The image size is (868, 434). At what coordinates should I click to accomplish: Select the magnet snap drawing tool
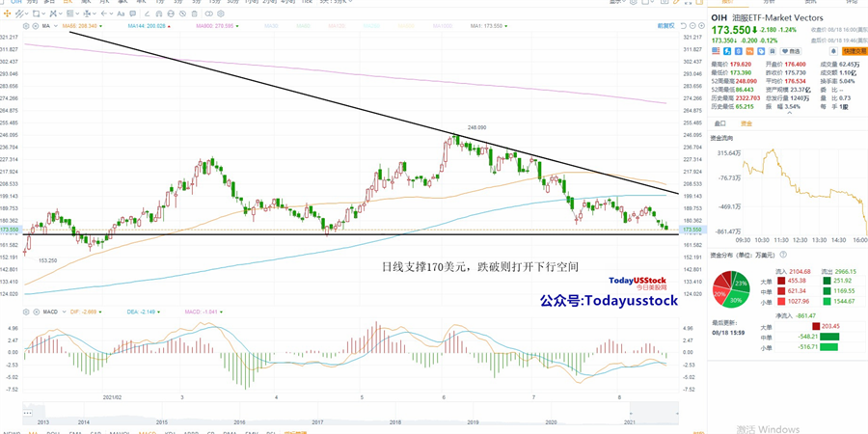(159, 14)
